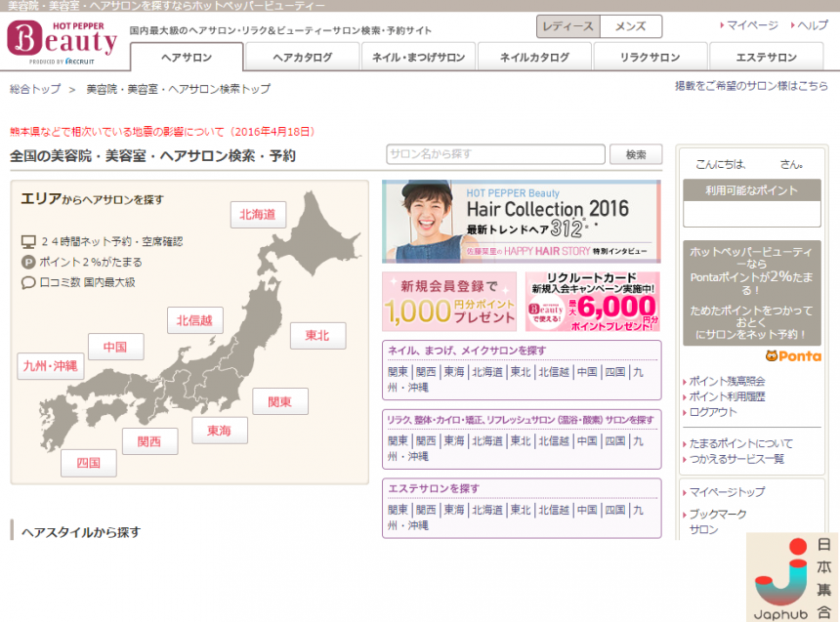Open ポイント利用履歴 link
Screen dimensions: 840x622
point(727,396)
